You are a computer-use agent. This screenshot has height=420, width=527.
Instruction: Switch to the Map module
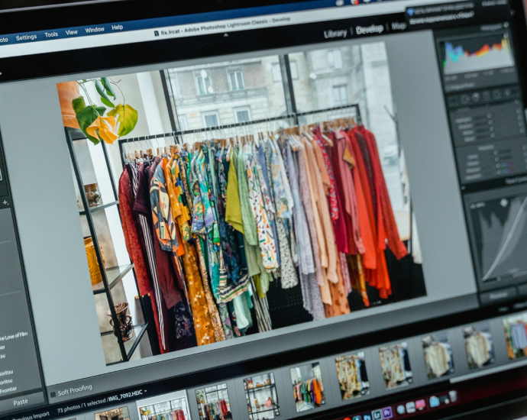pyautogui.click(x=399, y=26)
